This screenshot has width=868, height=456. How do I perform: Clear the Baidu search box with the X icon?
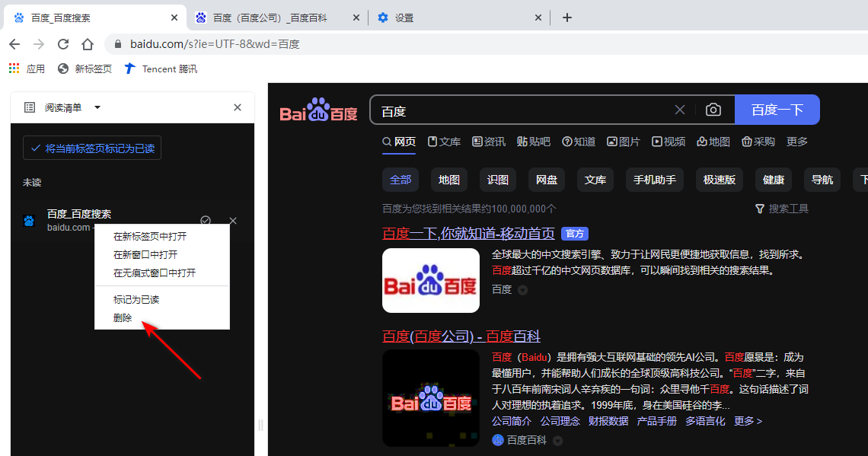(x=680, y=110)
